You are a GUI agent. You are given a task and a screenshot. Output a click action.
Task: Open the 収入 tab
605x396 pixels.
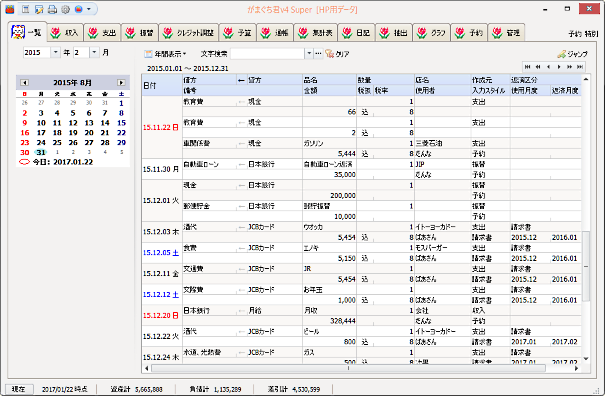(x=65, y=33)
